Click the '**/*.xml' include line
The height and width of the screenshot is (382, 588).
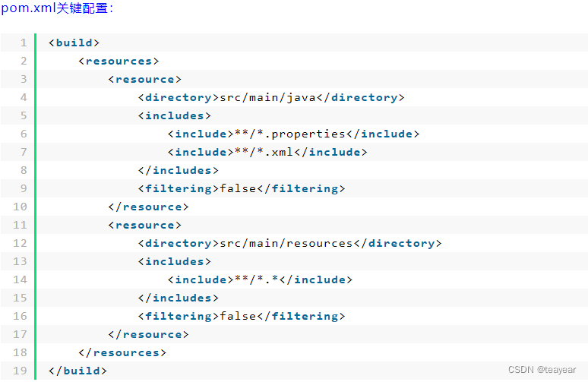(267, 152)
